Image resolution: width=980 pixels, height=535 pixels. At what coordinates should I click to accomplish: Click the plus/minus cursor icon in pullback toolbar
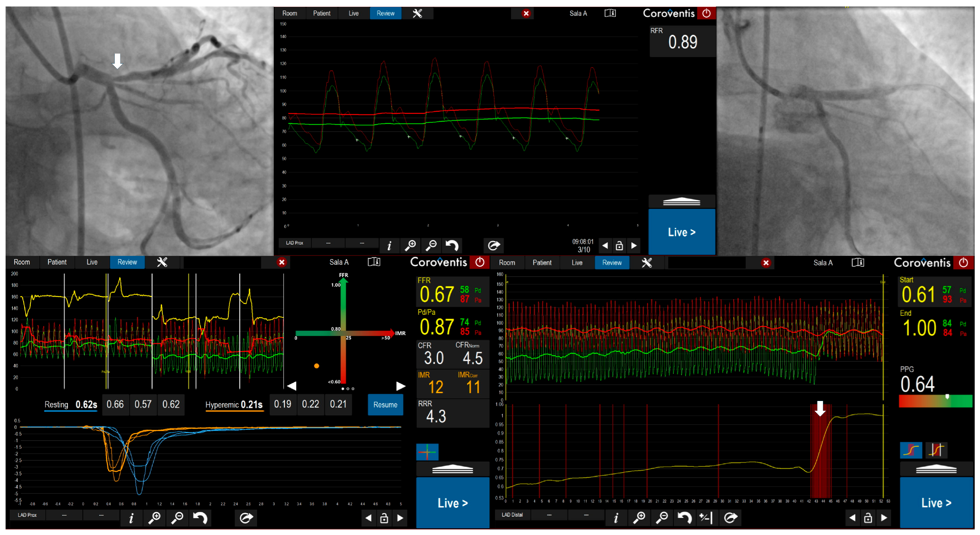coord(706,518)
